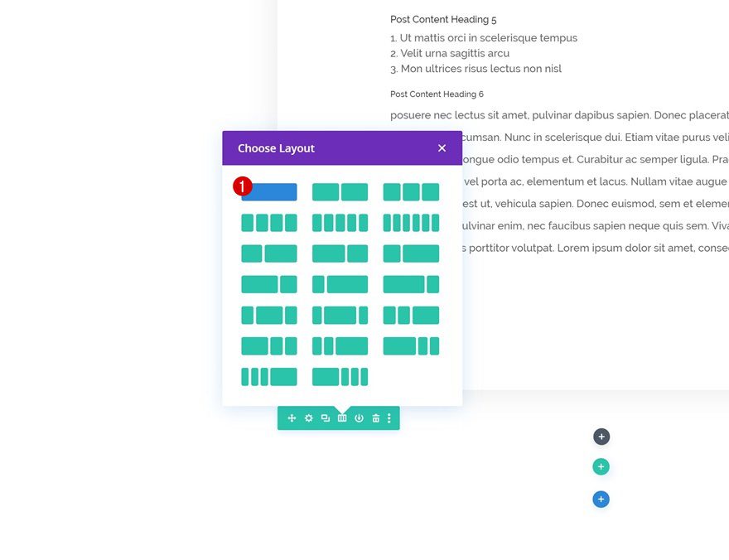Screen dimensions: 729x560
Task: Select the wide-center three column layout
Action: pyautogui.click(x=269, y=314)
